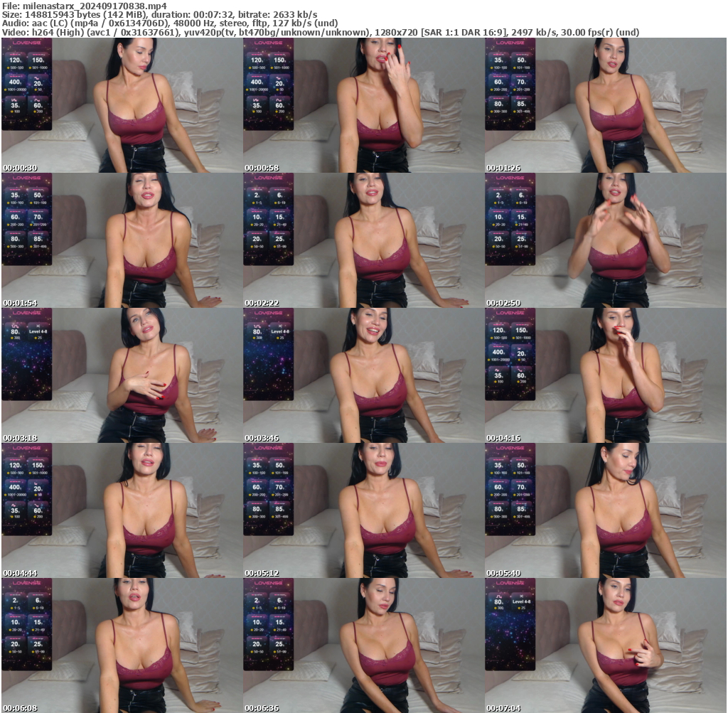
Task: Click the yellow coin icon beside 1001-20000
Action: pyautogui.click(x=5, y=89)
